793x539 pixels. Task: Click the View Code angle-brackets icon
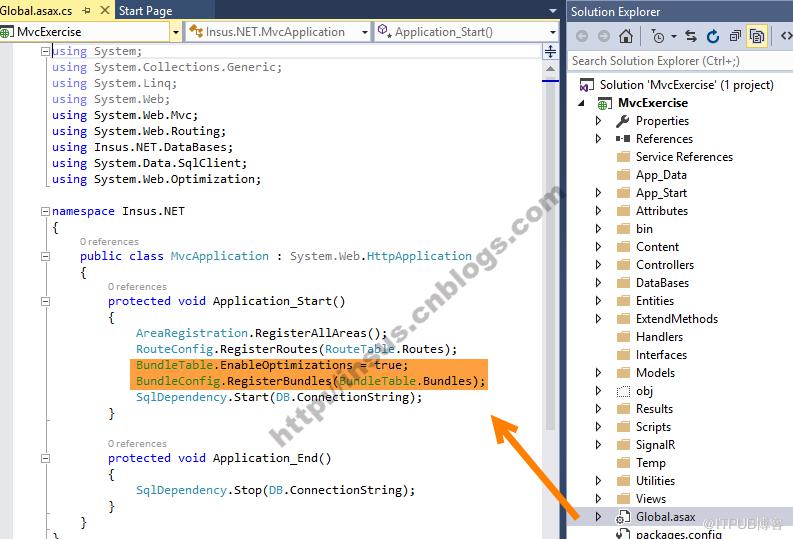(786, 35)
